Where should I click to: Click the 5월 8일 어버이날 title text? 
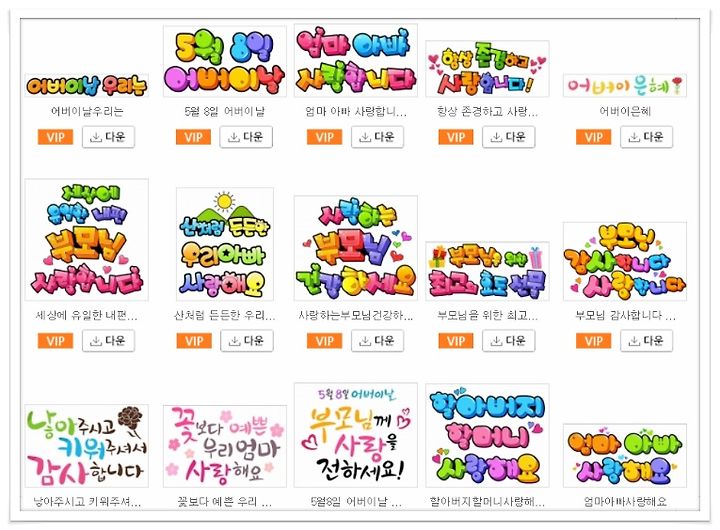pos(225,111)
